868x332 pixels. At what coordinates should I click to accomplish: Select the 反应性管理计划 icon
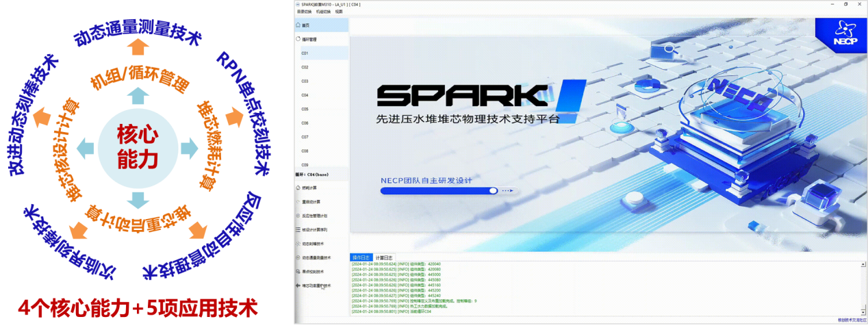[x=298, y=216]
